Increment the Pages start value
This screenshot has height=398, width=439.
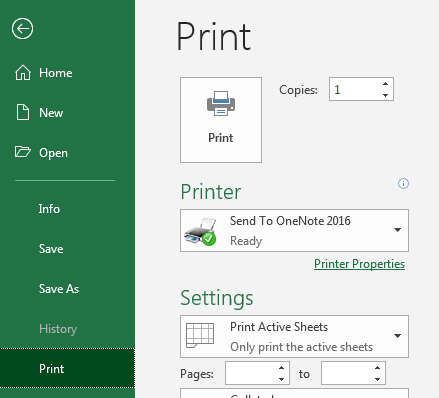282,368
